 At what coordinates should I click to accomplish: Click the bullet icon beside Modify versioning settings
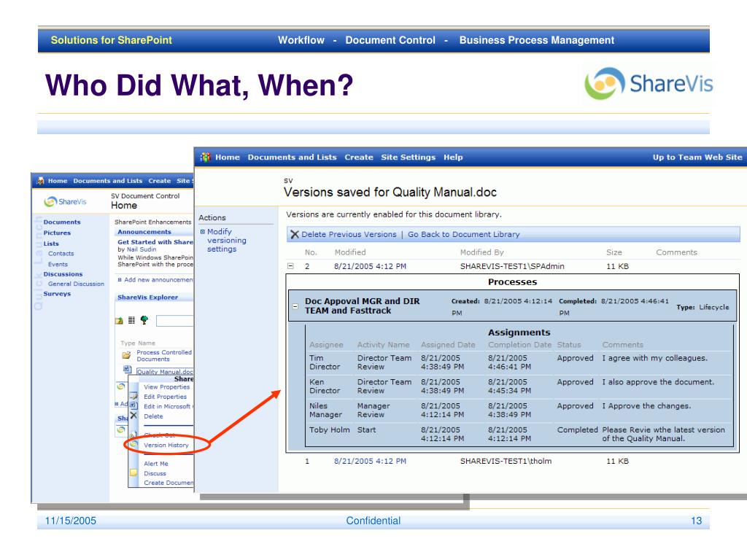[x=203, y=232]
